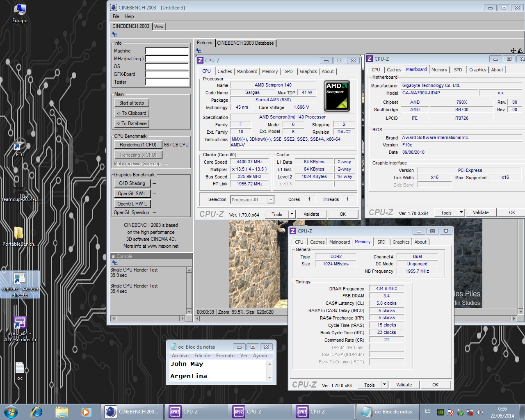Open the cpuz_x64 shortcut icon
This screenshot has width=525, height=420.
click(x=20, y=329)
